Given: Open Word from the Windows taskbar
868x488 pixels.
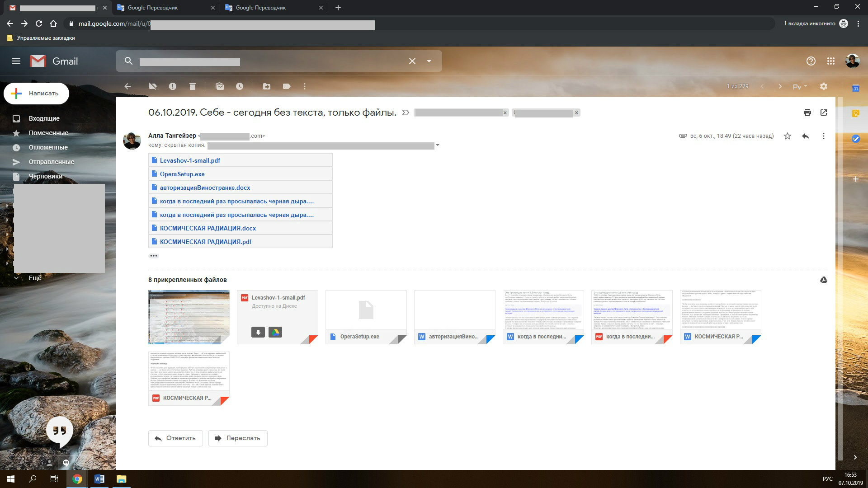Looking at the screenshot, I should point(99,479).
